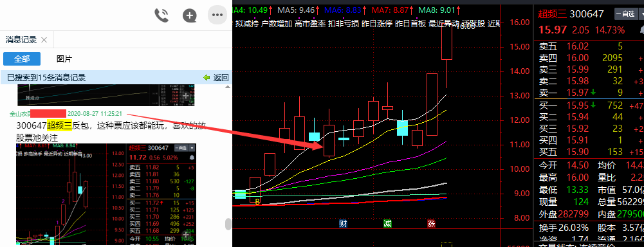Close the 消息记录 tab
644x247 pixels.
[44, 40]
